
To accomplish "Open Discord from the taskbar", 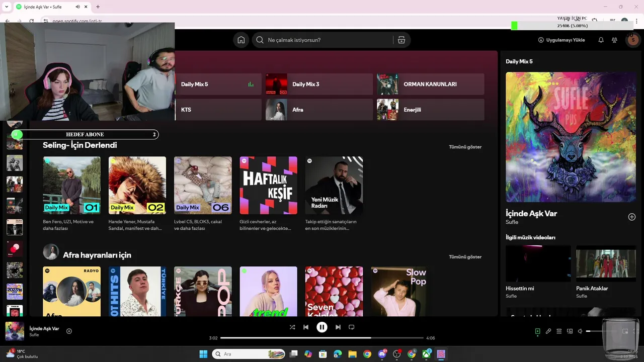I will tap(382, 354).
